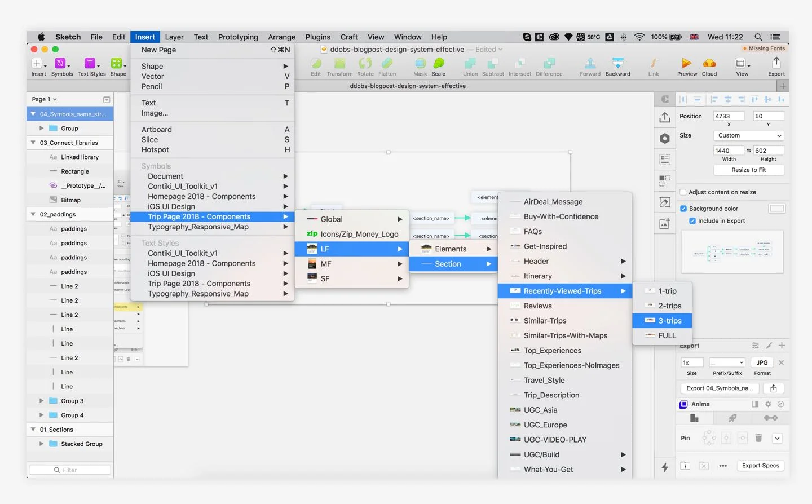Screen dimensions: 812x504
Task: Open the Pin options dropdown arrow
Action: (777, 438)
